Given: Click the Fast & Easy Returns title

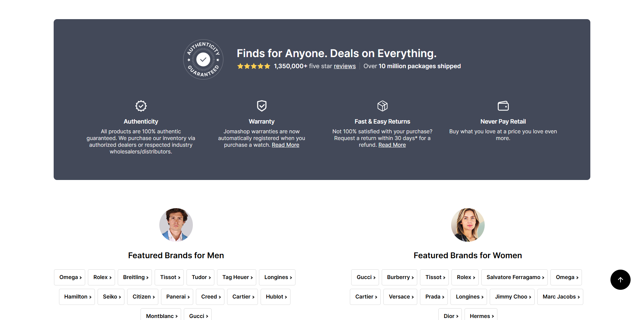Looking at the screenshot, I should coord(382,122).
